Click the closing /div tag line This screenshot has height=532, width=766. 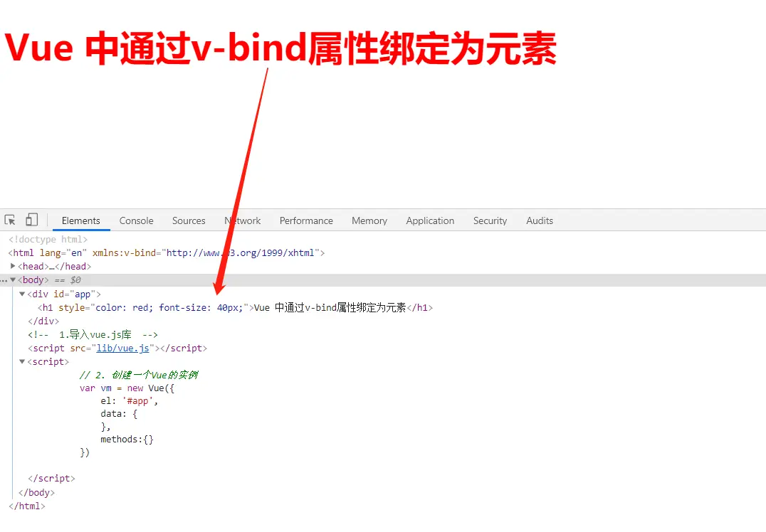pyautogui.click(x=43, y=321)
